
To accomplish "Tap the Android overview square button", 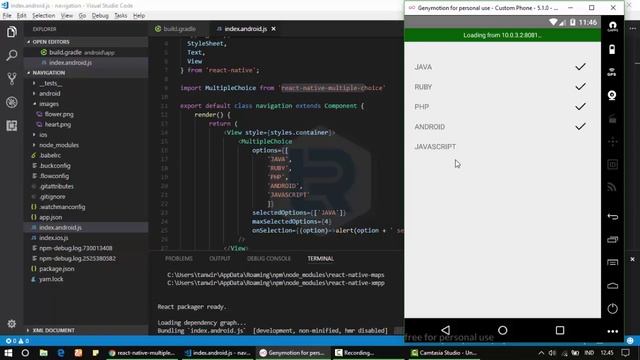I will tap(560, 330).
